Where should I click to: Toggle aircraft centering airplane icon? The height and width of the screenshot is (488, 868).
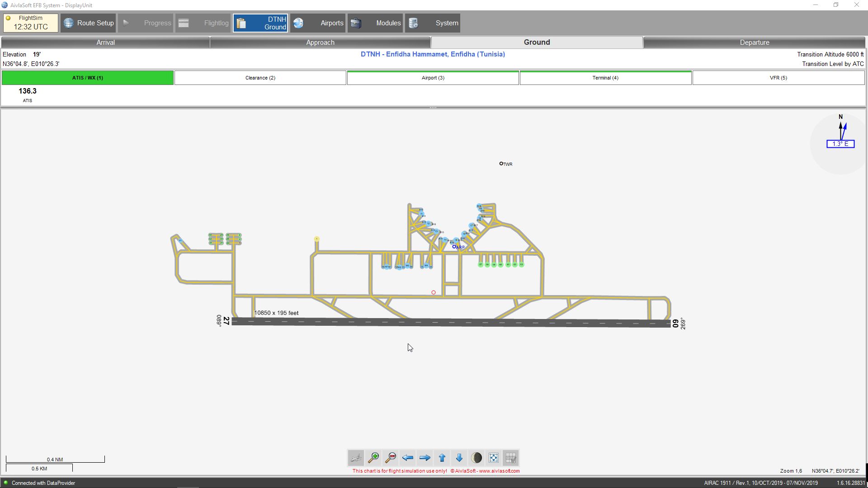(x=356, y=458)
